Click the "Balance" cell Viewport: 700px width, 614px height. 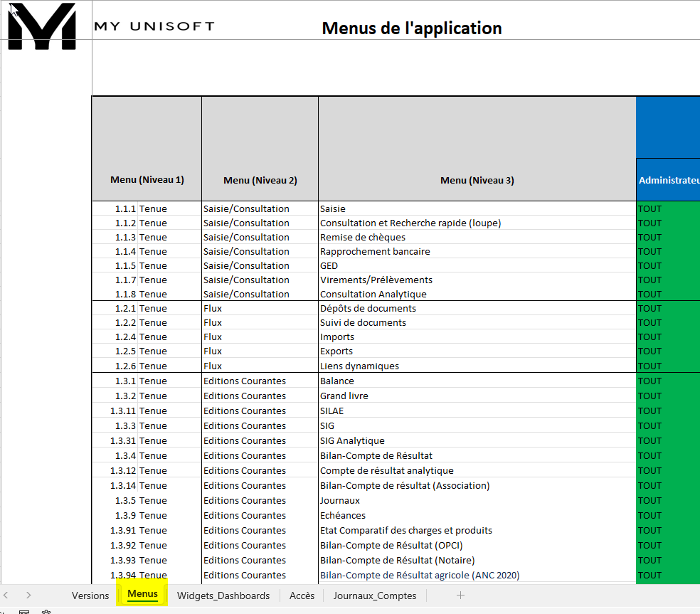tap(477, 381)
